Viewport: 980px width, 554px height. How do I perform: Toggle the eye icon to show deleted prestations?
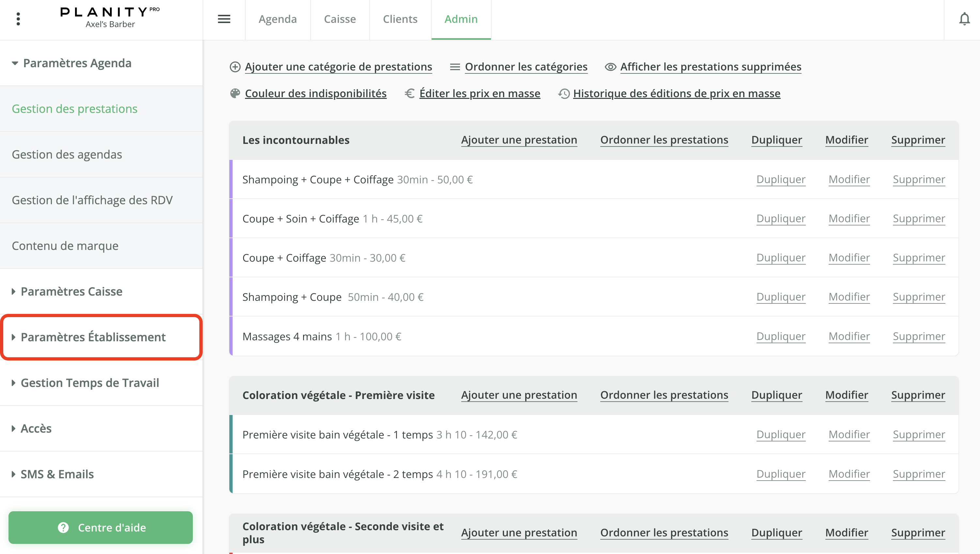coord(610,67)
